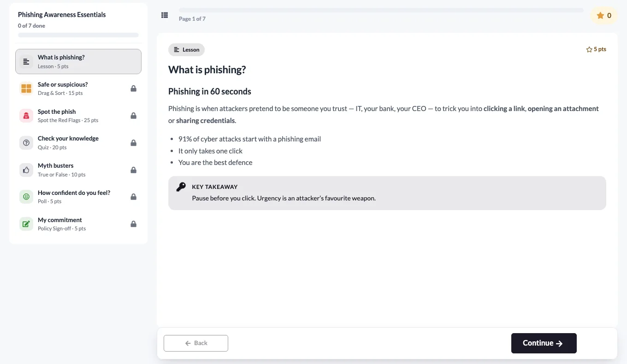Click the page list grid icon
The height and width of the screenshot is (364, 627).
coord(165,15)
